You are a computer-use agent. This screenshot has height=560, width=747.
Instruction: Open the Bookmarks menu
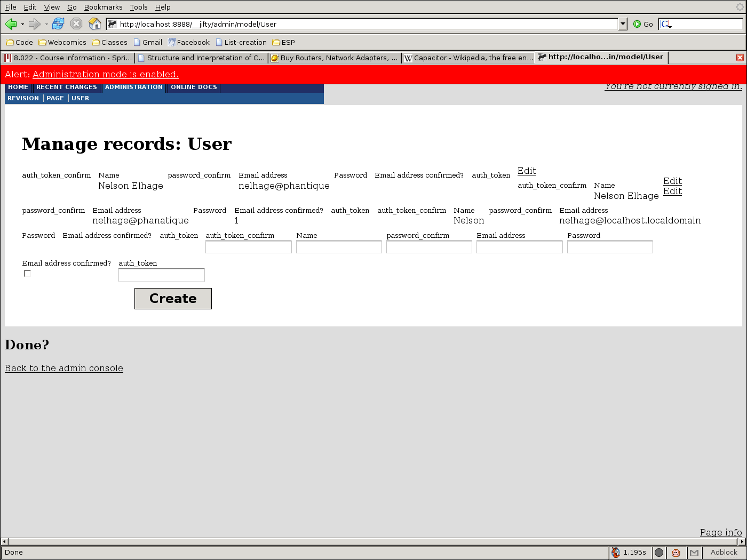click(103, 7)
